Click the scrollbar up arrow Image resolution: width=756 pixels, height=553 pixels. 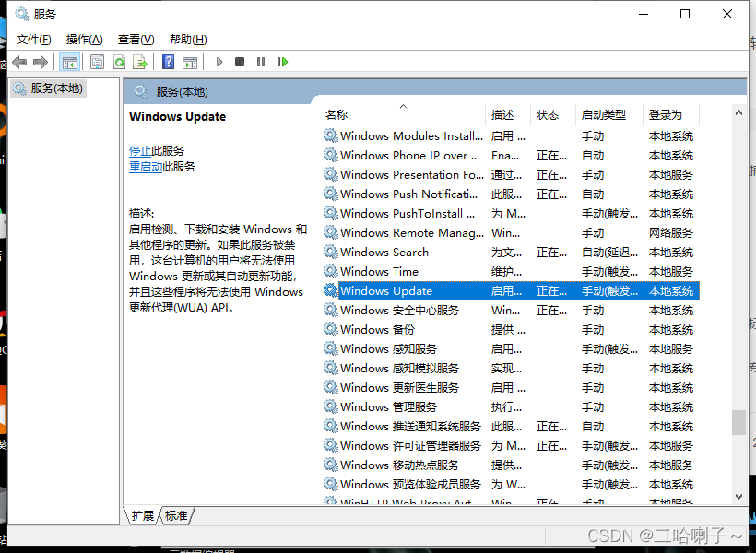(x=738, y=112)
